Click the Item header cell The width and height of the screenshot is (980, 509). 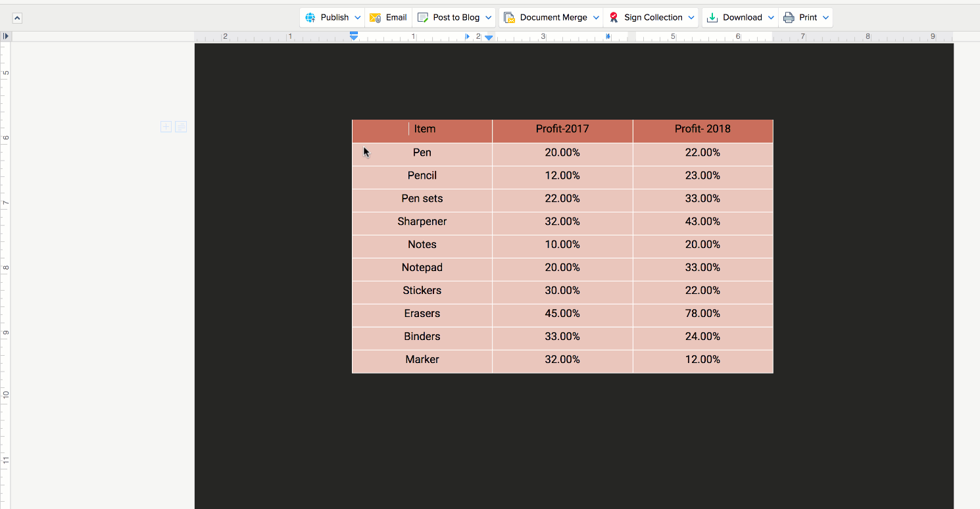pos(422,131)
